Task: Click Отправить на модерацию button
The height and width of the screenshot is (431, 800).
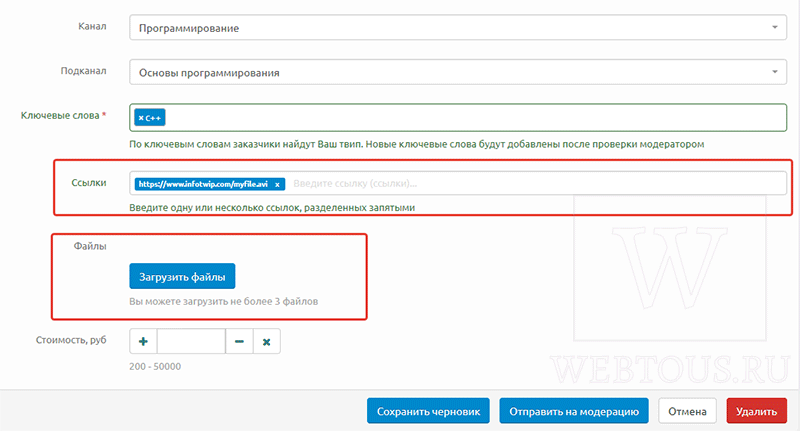Action: pyautogui.click(x=574, y=411)
